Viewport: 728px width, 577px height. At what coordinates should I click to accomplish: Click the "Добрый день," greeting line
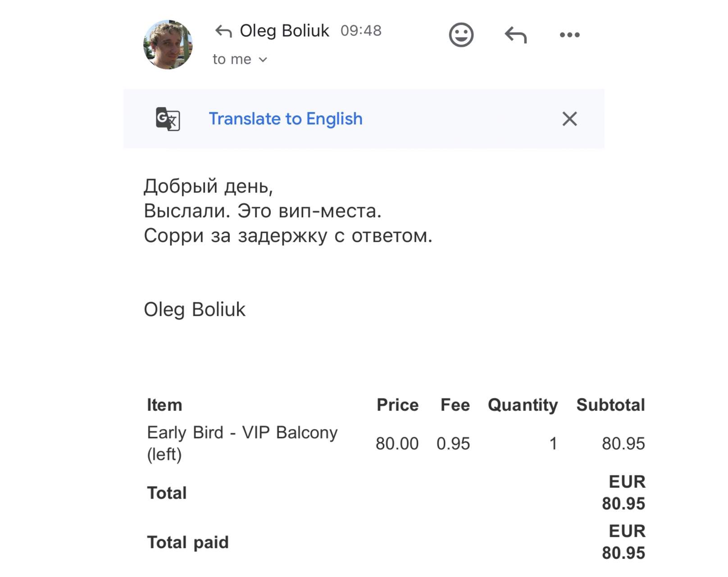point(209,186)
